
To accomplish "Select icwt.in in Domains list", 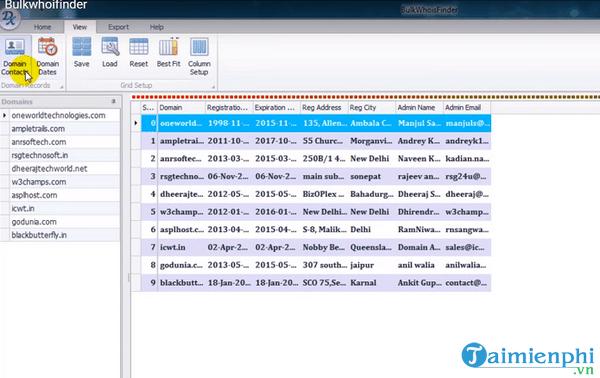I will pos(64,209).
